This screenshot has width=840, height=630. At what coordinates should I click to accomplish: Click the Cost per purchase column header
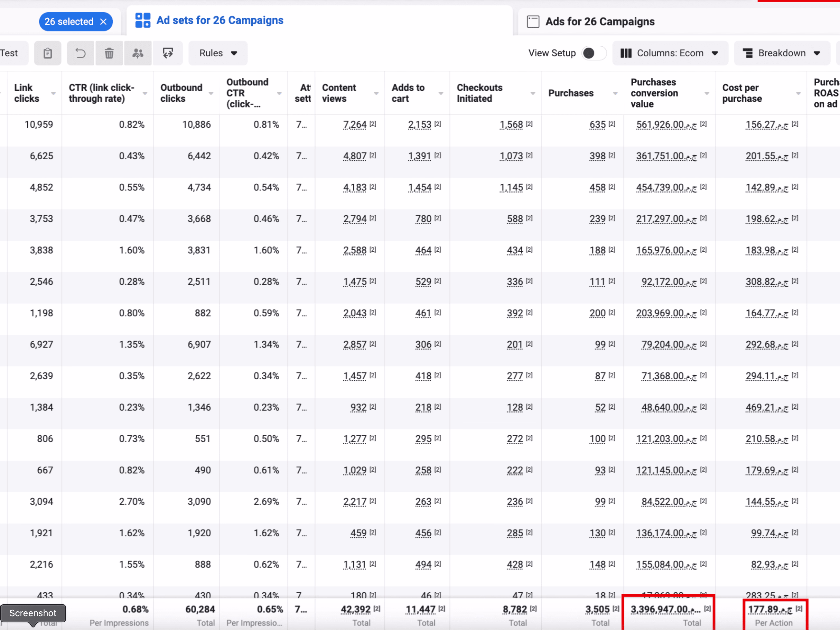coord(742,93)
